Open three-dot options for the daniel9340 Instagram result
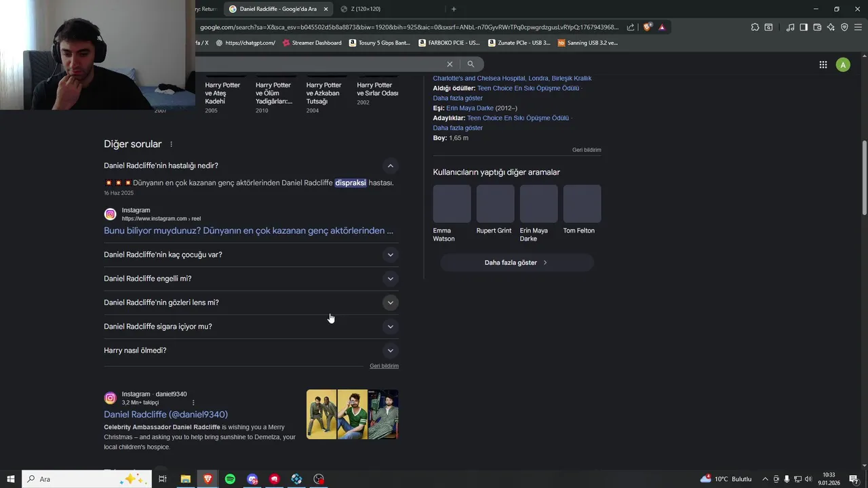Screen dimensions: 868x488 click(x=193, y=403)
